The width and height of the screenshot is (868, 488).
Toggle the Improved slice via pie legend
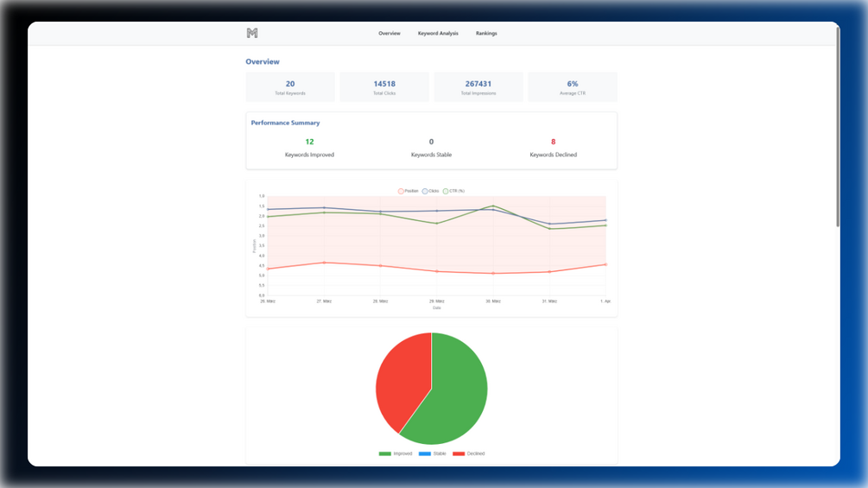[396, 453]
